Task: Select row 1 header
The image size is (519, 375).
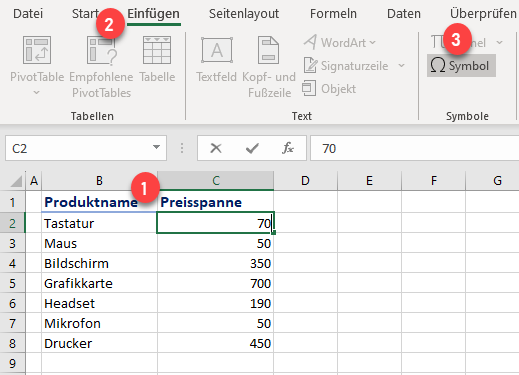Action: pyautogui.click(x=12, y=202)
